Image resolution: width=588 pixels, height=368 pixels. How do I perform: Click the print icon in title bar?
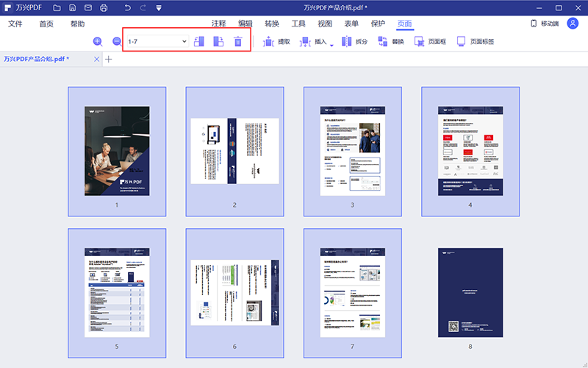tap(104, 8)
